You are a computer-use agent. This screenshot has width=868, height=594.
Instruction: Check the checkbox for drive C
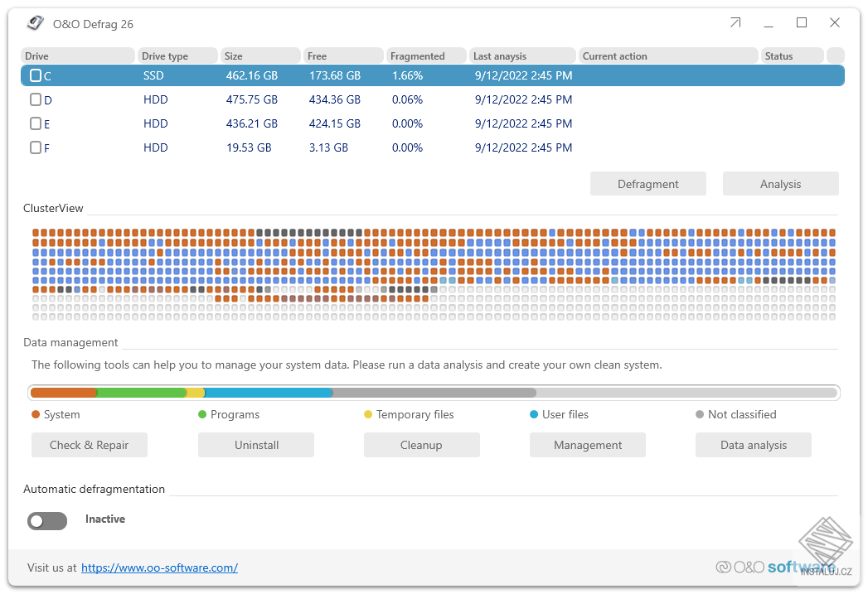click(x=36, y=75)
